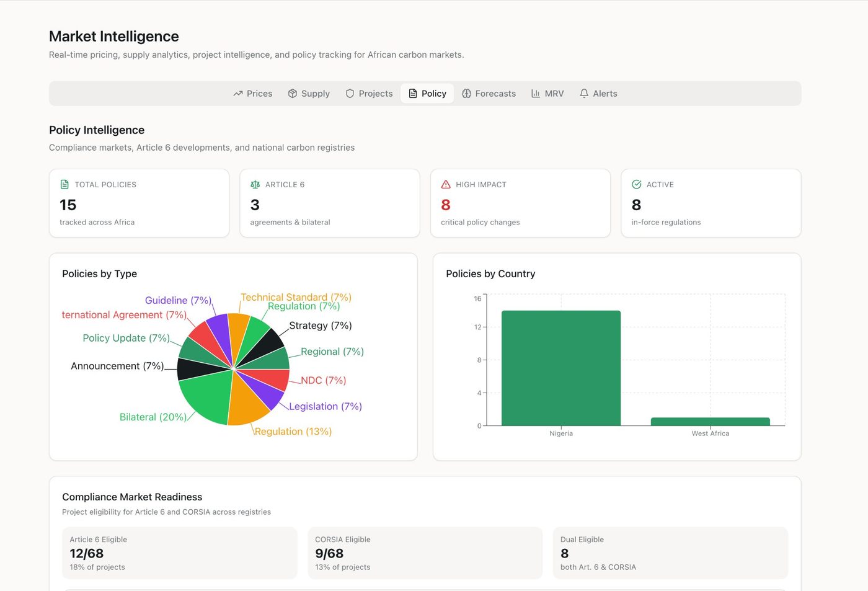Click the 'Regional (7%)' pie label

332,352
